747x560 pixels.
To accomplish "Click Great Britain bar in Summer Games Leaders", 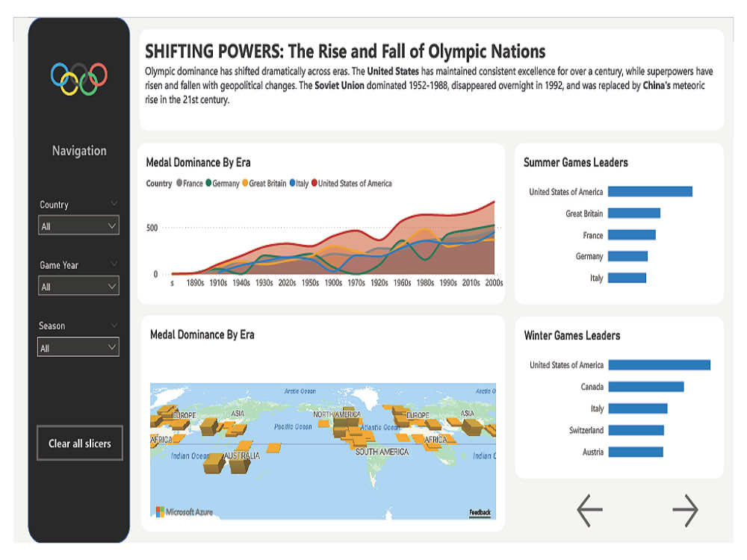I will (634, 213).
